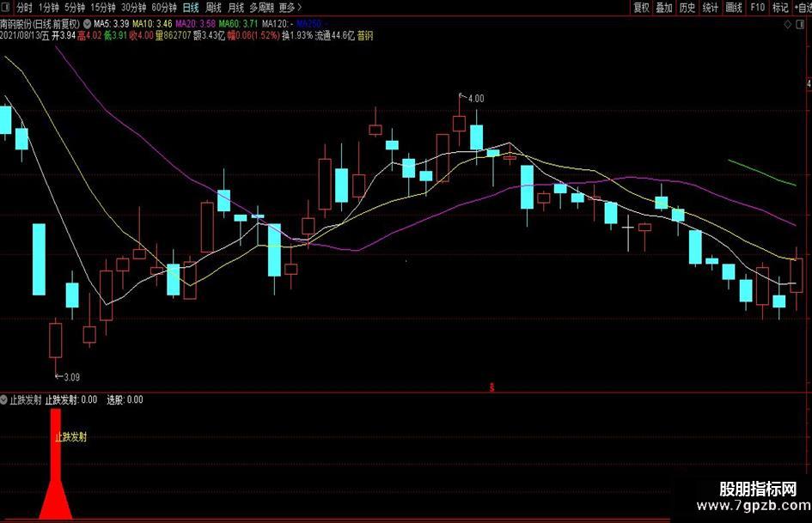Open the 多周期 multi-period view
Screen dimensions: 812x523
261,8
